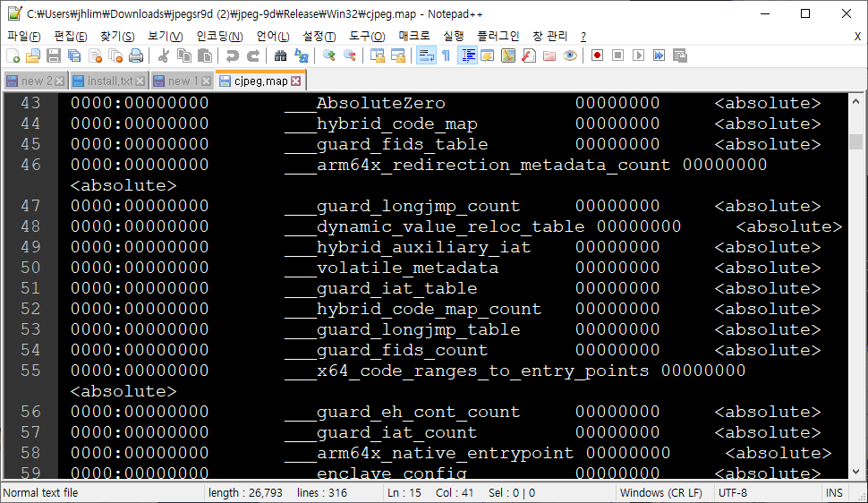
Task: Enable synchronized vertical scrolling
Action: pos(378,56)
